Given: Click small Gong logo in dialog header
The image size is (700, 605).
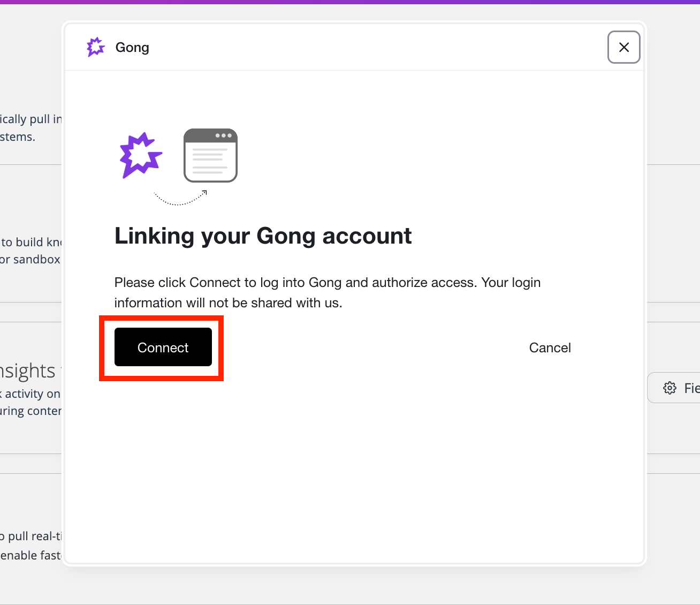Looking at the screenshot, I should 96,47.
